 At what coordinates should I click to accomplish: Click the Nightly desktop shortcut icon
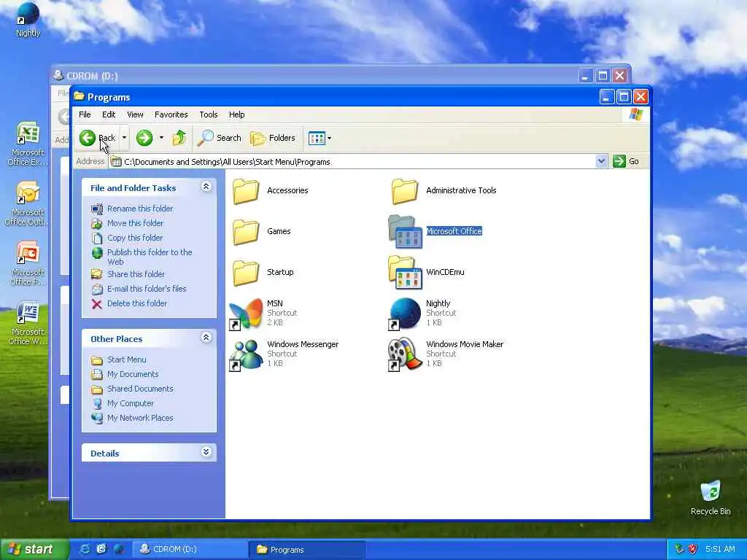click(28, 15)
